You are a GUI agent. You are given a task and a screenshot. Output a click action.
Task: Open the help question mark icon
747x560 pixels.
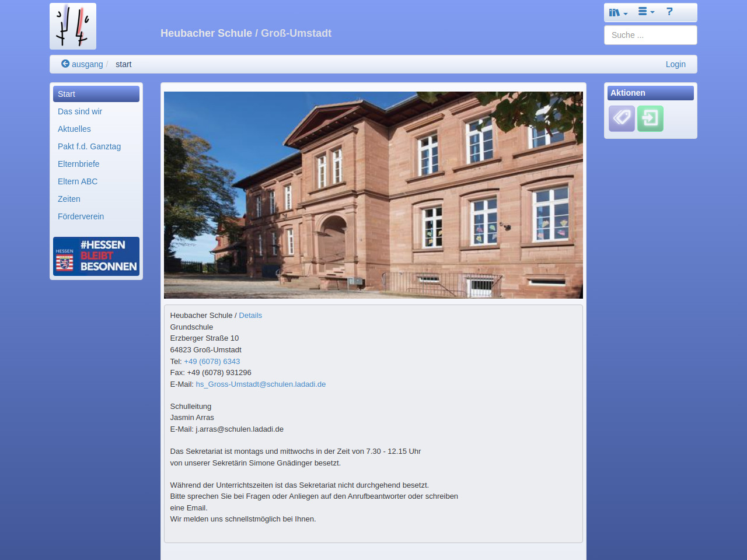coord(669,12)
